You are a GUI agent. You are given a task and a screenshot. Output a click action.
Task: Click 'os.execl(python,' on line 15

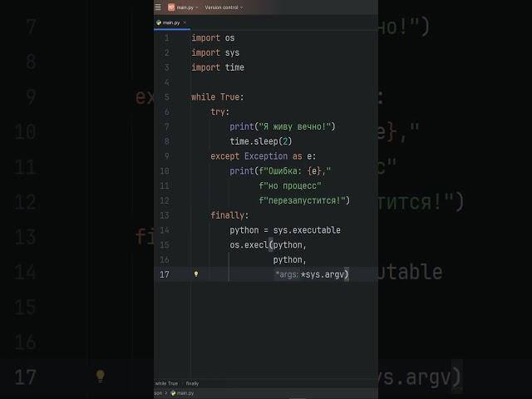[x=268, y=245]
